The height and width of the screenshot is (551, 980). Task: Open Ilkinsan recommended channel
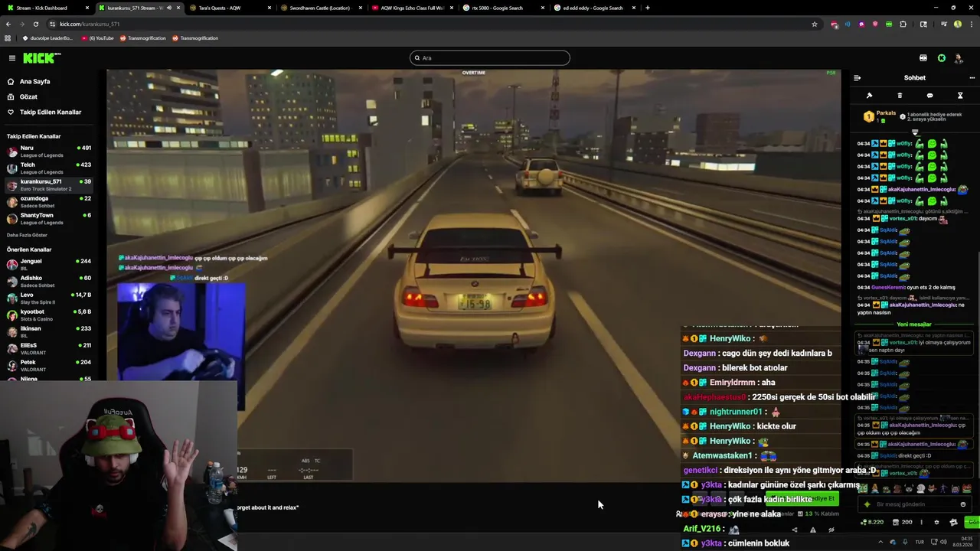click(49, 331)
